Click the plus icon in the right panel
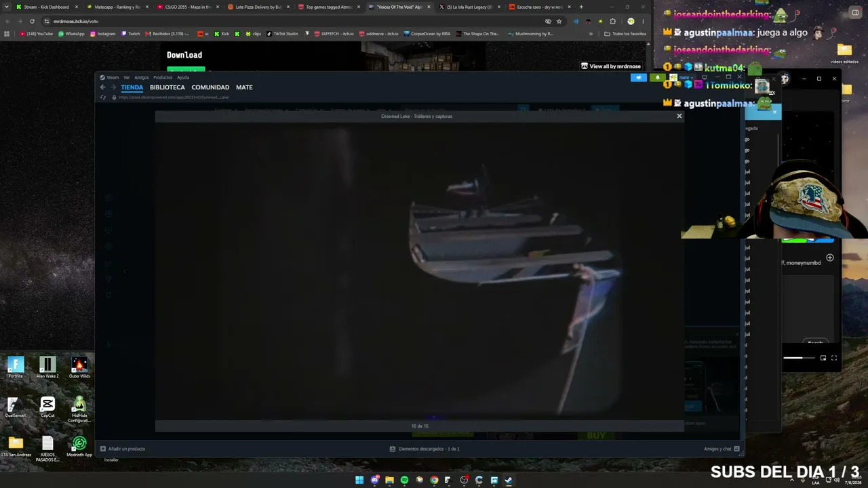Screen dimensions: 868x488 829,258
